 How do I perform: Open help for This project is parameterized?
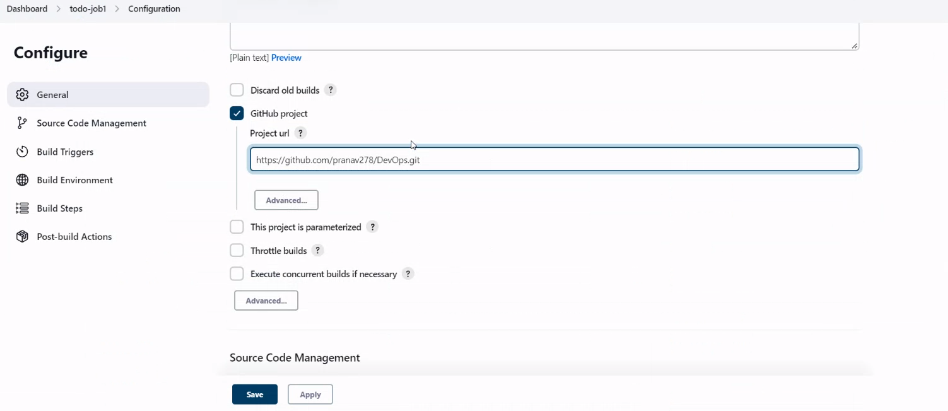[372, 227]
